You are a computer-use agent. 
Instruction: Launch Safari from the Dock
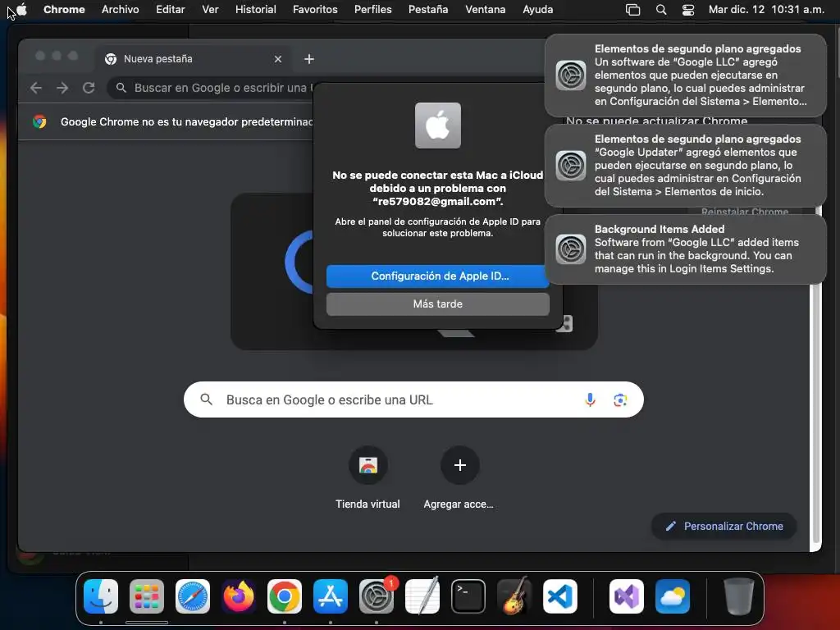point(193,596)
